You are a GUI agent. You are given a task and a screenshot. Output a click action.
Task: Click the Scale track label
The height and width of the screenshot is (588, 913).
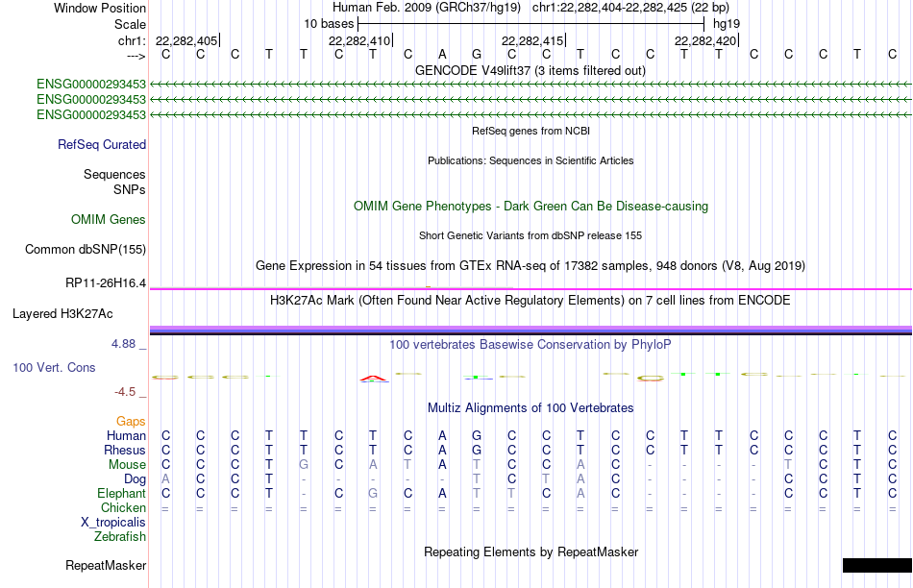coord(130,24)
